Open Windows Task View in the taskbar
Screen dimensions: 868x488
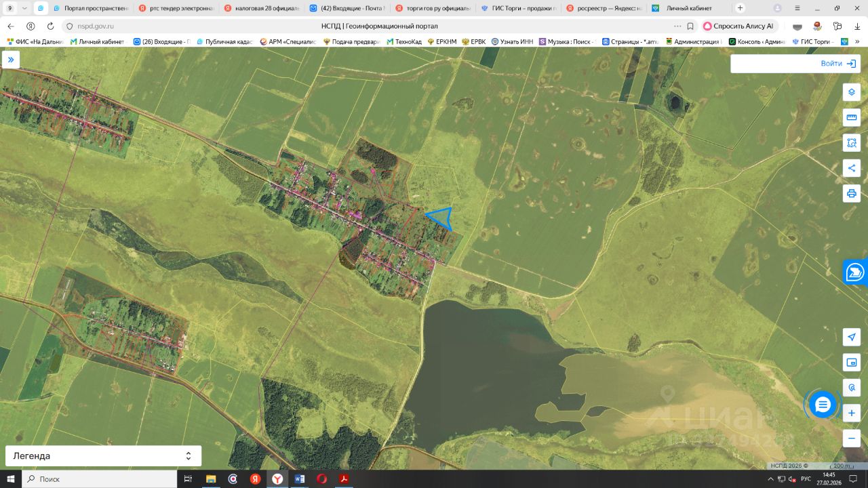tap(187, 479)
